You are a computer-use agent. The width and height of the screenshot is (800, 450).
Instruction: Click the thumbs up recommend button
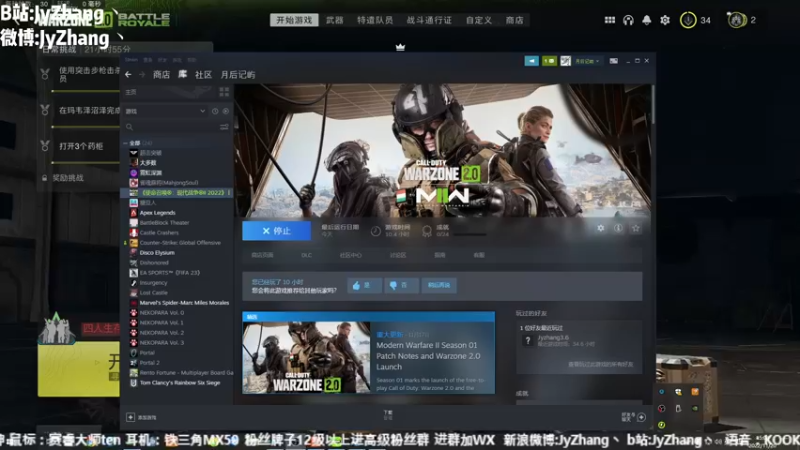pos(364,285)
